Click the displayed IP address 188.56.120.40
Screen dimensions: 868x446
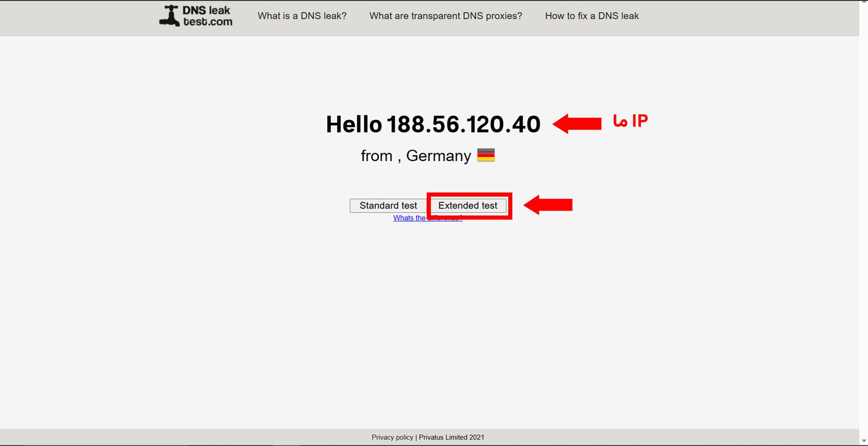click(463, 124)
